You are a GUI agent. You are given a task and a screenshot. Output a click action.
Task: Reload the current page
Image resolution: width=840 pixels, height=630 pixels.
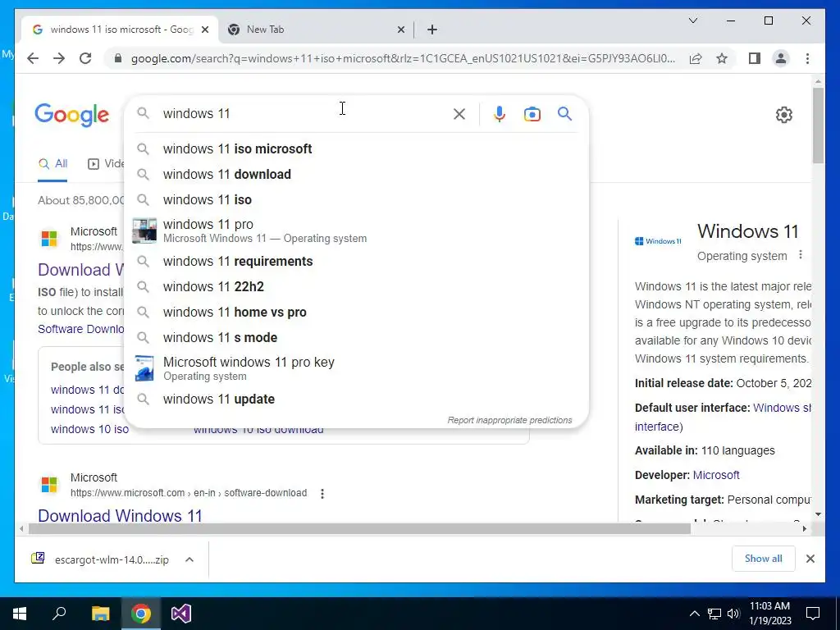point(85,58)
